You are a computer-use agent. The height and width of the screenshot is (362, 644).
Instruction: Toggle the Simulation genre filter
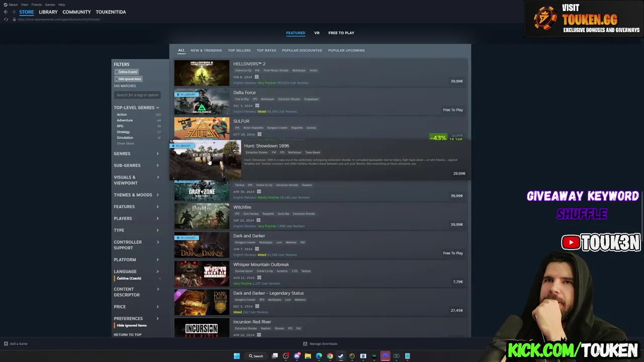pos(138,138)
